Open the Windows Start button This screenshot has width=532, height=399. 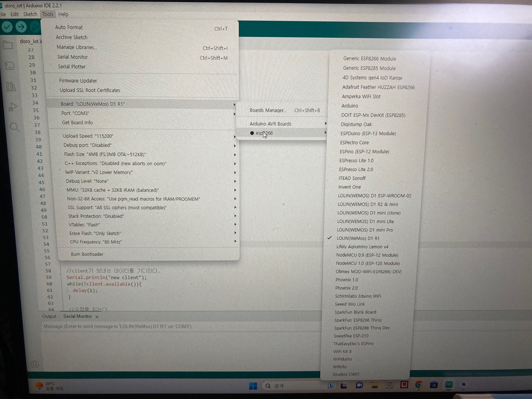[253, 386]
